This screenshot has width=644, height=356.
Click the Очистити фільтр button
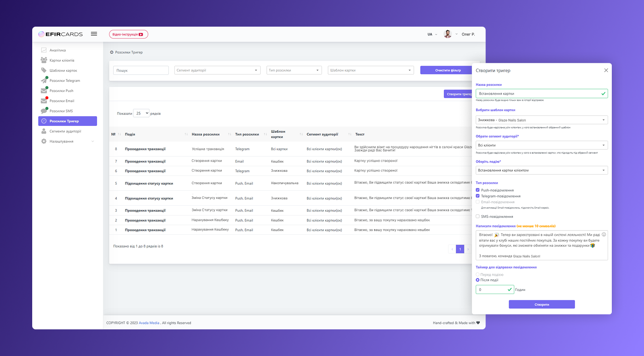(448, 70)
